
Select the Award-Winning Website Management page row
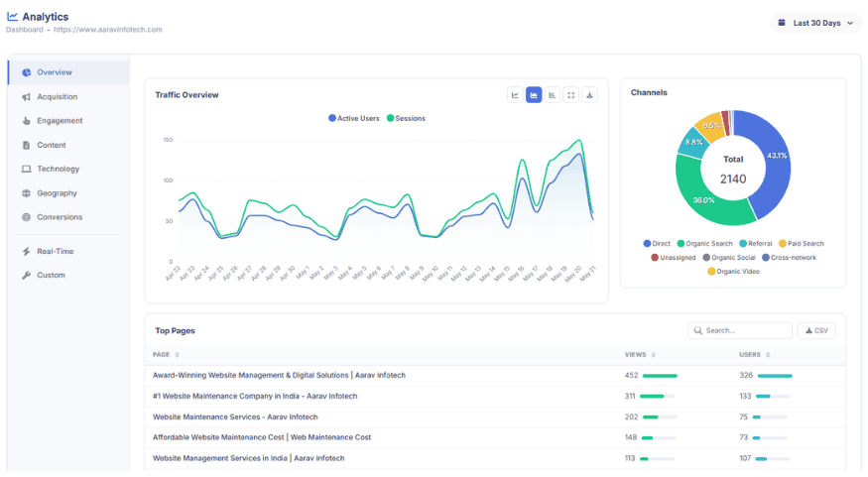point(495,376)
